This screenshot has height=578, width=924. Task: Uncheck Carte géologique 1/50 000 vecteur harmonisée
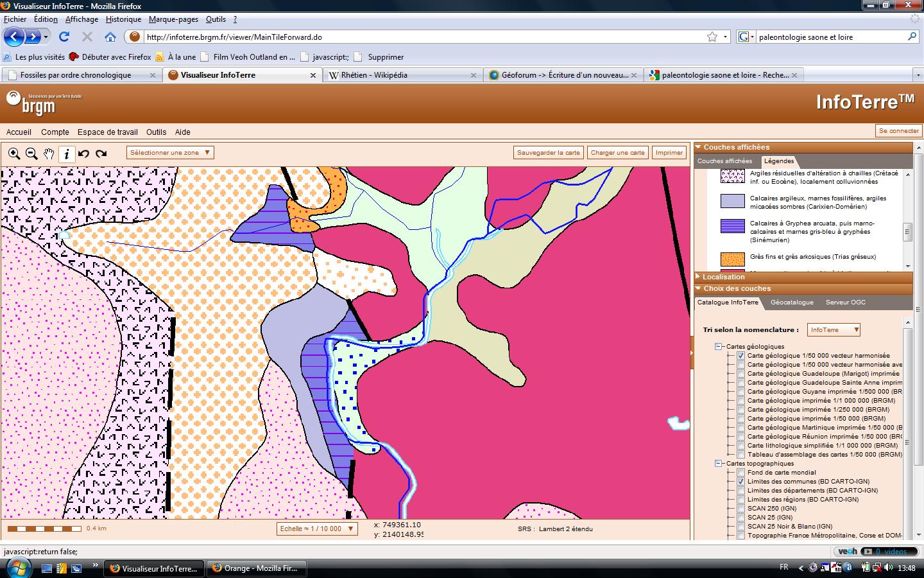click(x=741, y=355)
